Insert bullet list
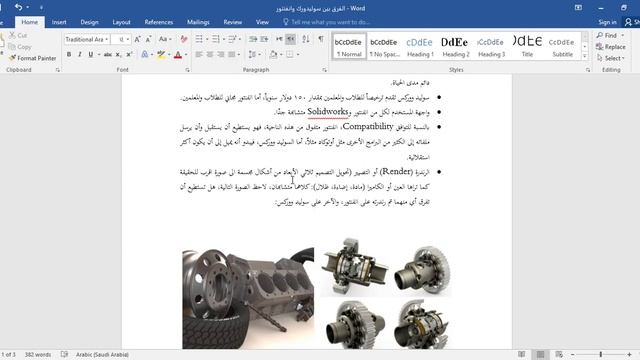Viewport: 640px width, 360px height. [x=199, y=39]
